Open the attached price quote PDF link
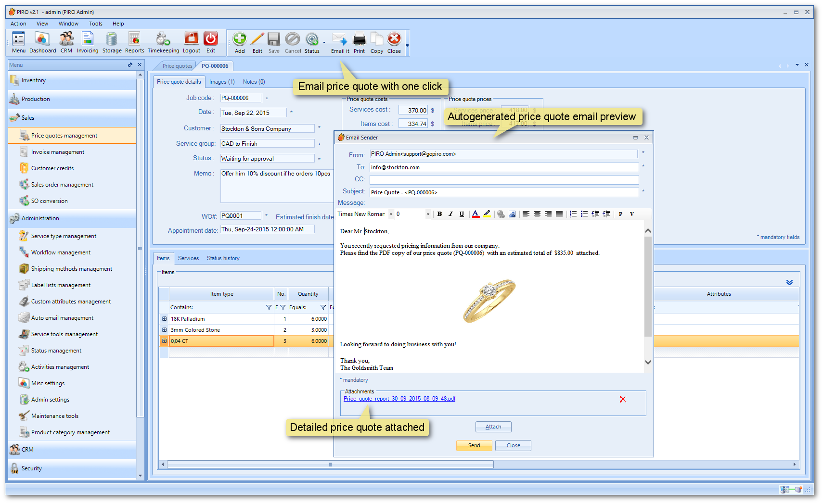 [x=399, y=399]
